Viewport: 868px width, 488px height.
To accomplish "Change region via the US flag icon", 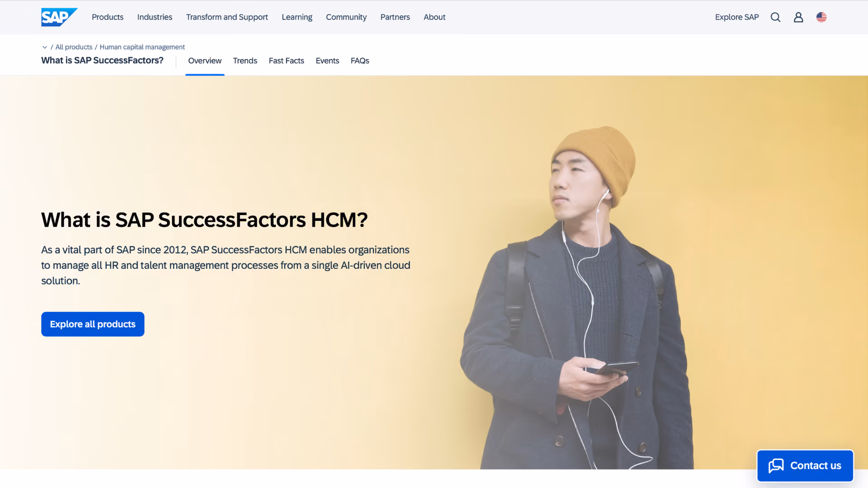I will point(821,17).
